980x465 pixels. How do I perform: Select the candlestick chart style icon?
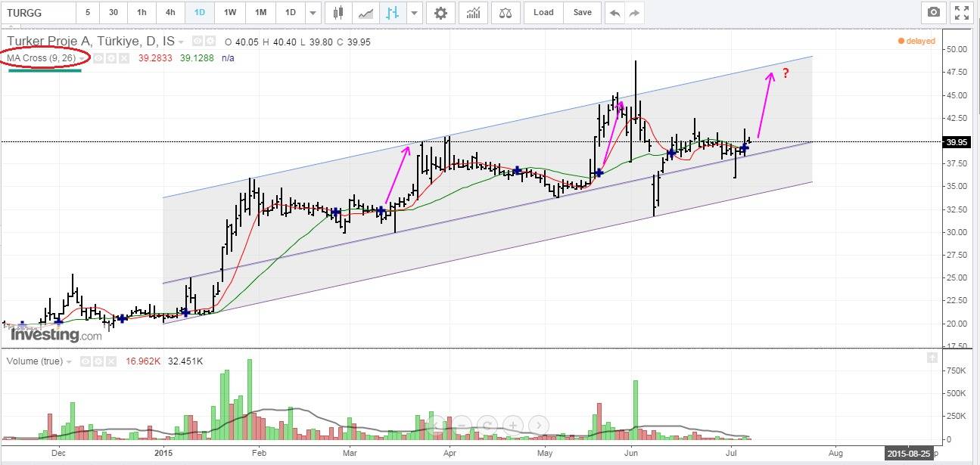338,13
